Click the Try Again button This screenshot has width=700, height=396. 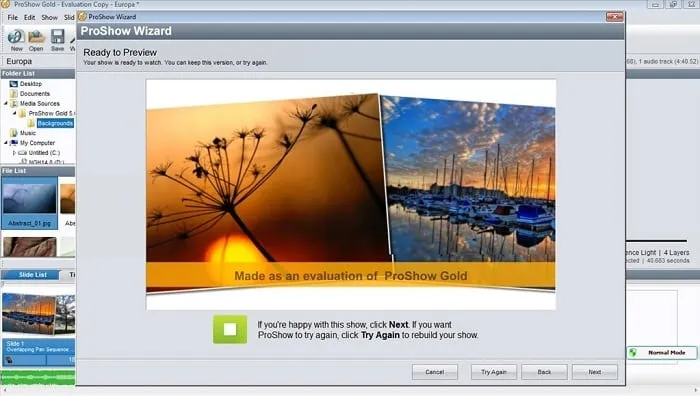coord(494,372)
